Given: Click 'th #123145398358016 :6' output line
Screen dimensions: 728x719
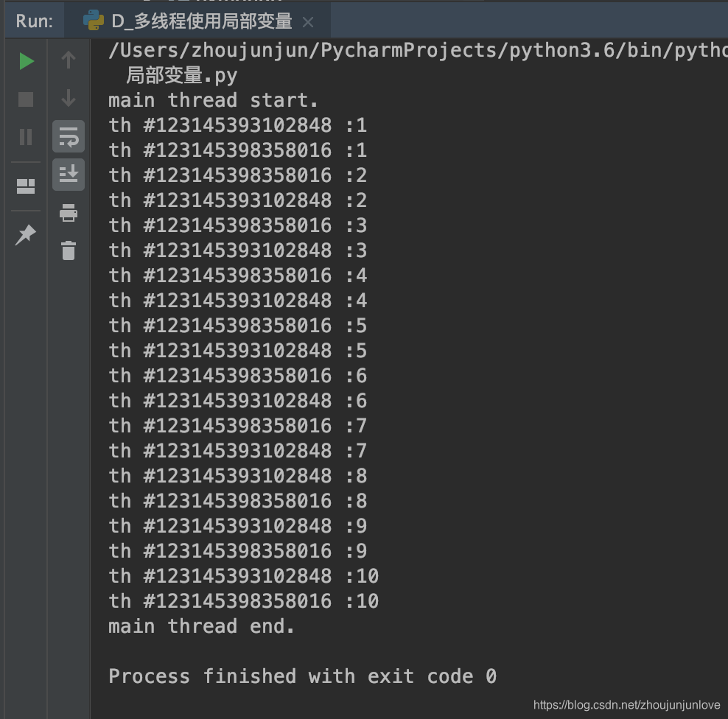Looking at the screenshot, I should (238, 376).
